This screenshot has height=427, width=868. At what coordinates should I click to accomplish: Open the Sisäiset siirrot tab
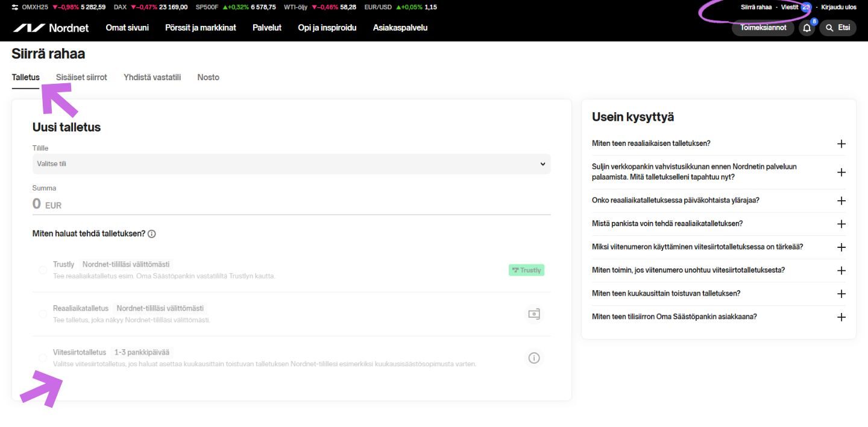click(x=81, y=77)
